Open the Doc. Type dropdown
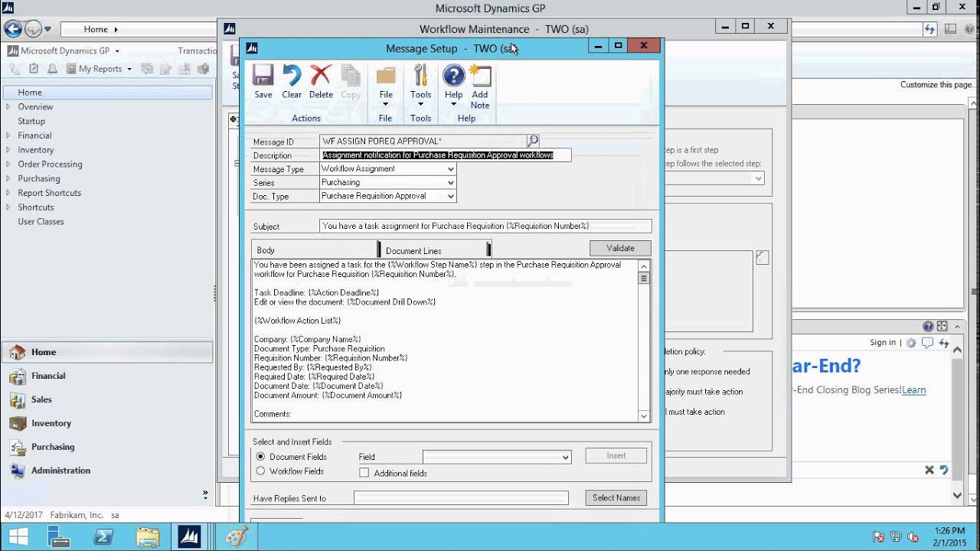The height and width of the screenshot is (551, 980). coord(450,197)
